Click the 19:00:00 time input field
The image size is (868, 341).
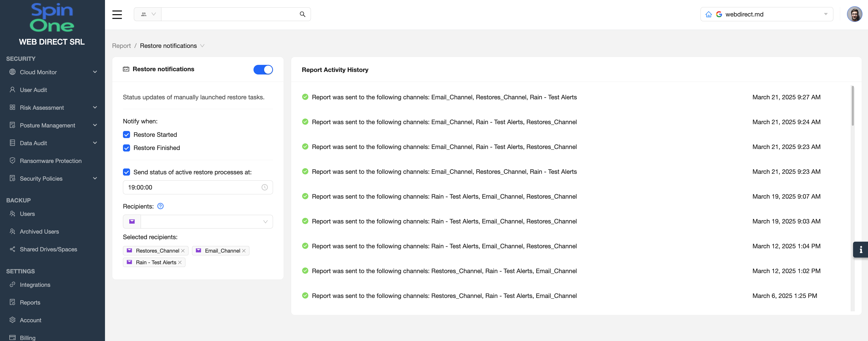[x=192, y=187]
